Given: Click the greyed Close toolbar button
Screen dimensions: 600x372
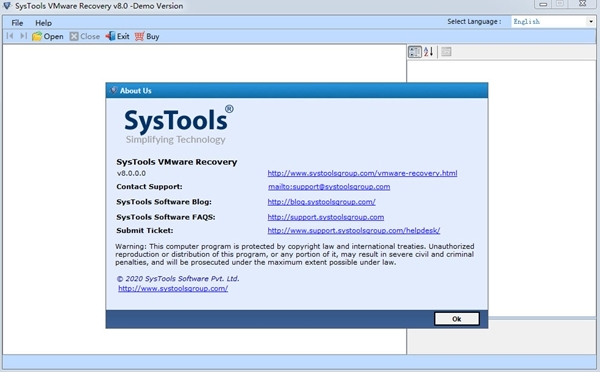Looking at the screenshot, I should point(85,36).
